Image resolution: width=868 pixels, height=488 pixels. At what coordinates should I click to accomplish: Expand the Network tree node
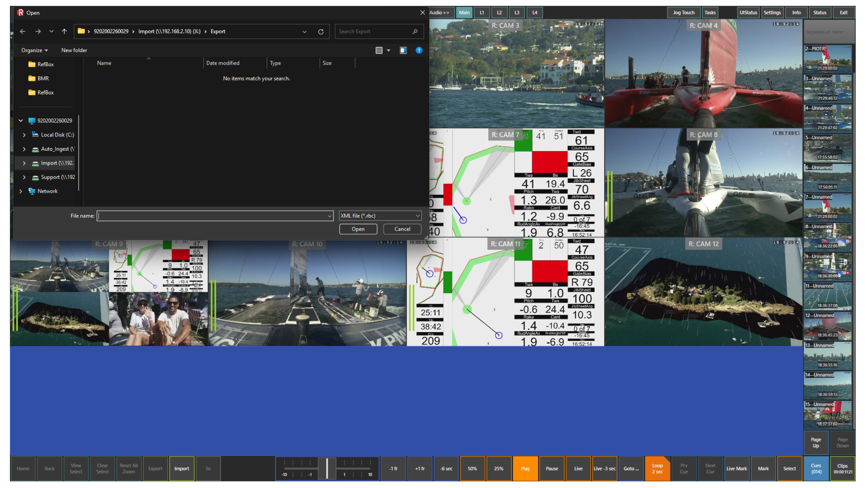(21, 191)
